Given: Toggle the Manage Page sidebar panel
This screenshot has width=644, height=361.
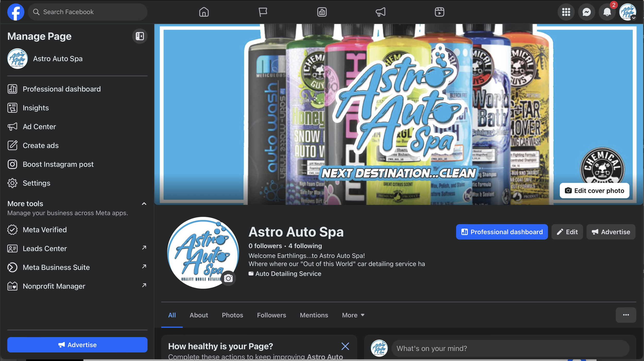Looking at the screenshot, I should [140, 36].
